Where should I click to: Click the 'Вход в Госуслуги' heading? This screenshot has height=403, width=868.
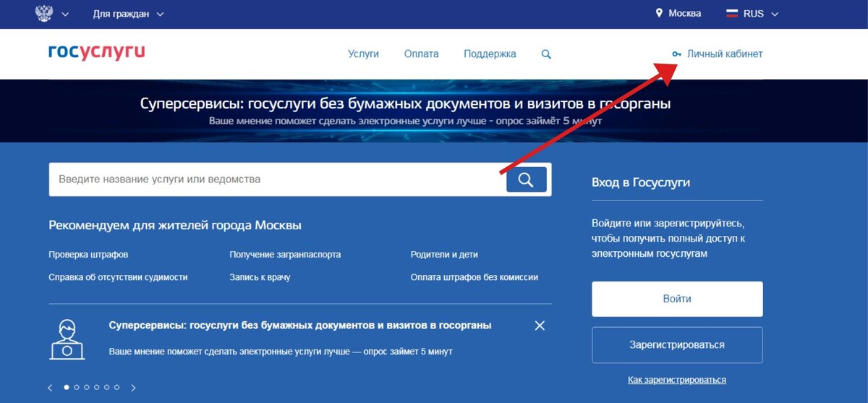(x=641, y=182)
